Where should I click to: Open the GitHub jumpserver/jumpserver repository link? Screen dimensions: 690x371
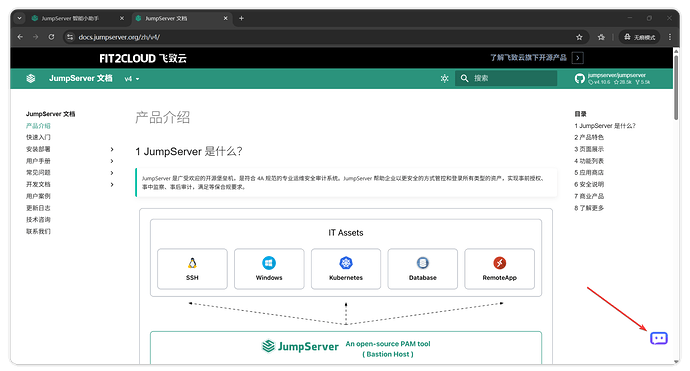point(612,78)
